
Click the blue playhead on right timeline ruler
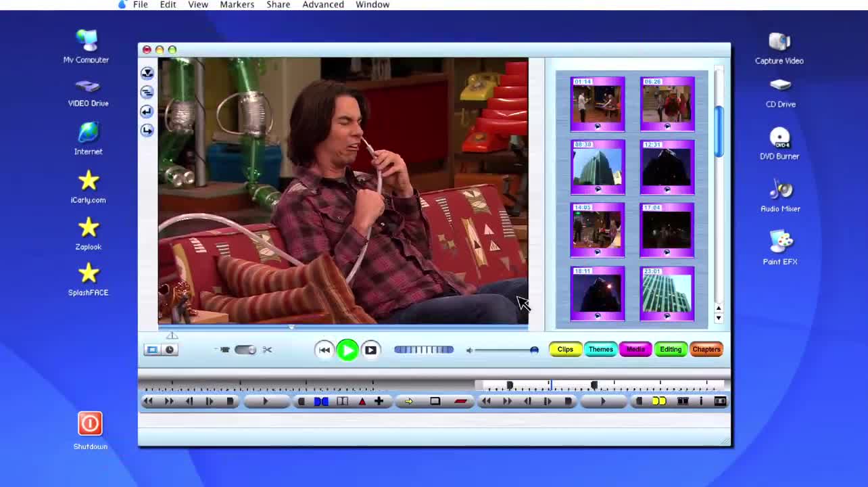pyautogui.click(x=551, y=385)
